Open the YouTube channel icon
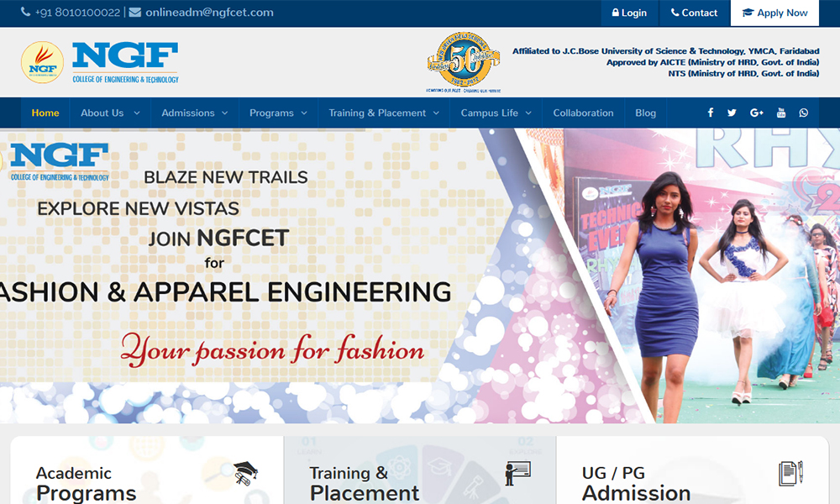840x504 pixels. click(x=781, y=113)
